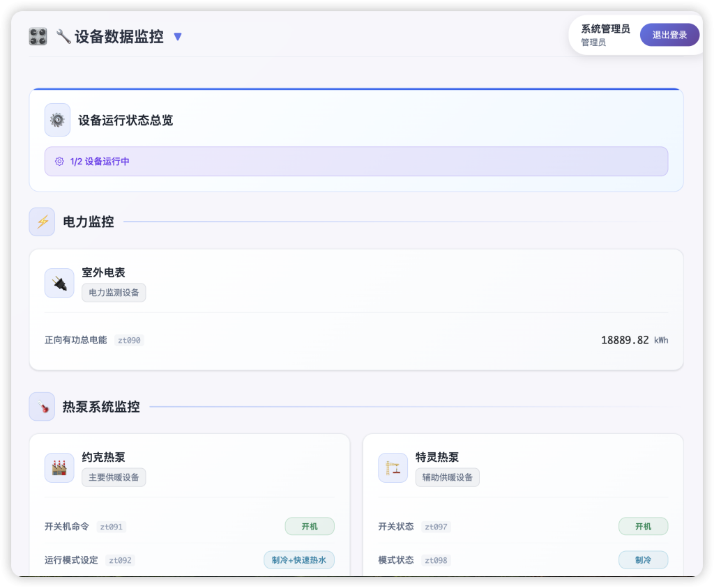This screenshot has height=588, width=714.
Task: Open the 设备数据监控 dropdown arrow
Action: click(178, 37)
